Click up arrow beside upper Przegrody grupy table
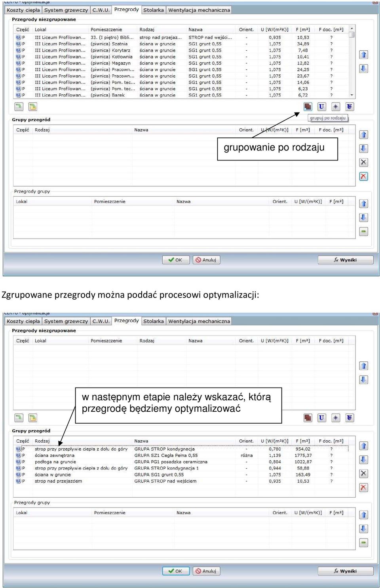This screenshot has width=380, height=588. click(364, 204)
